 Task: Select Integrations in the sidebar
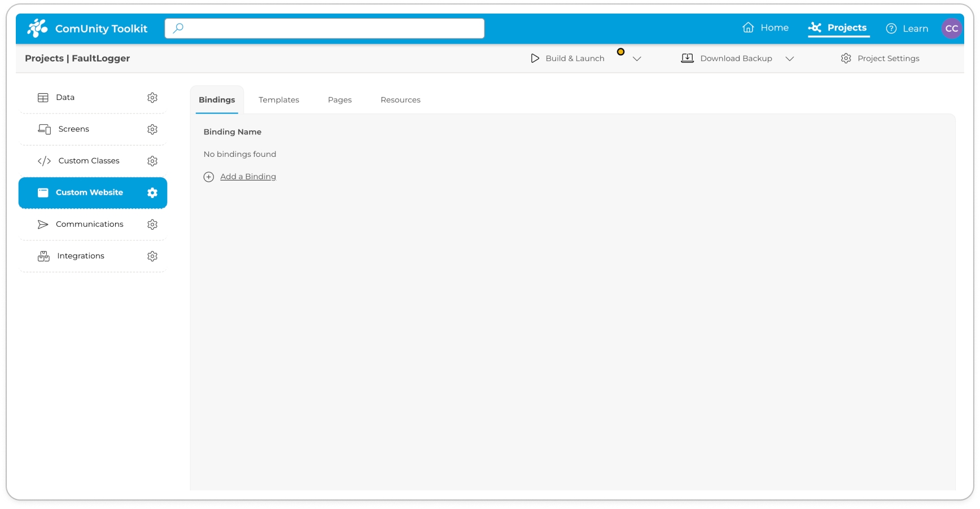tap(81, 256)
